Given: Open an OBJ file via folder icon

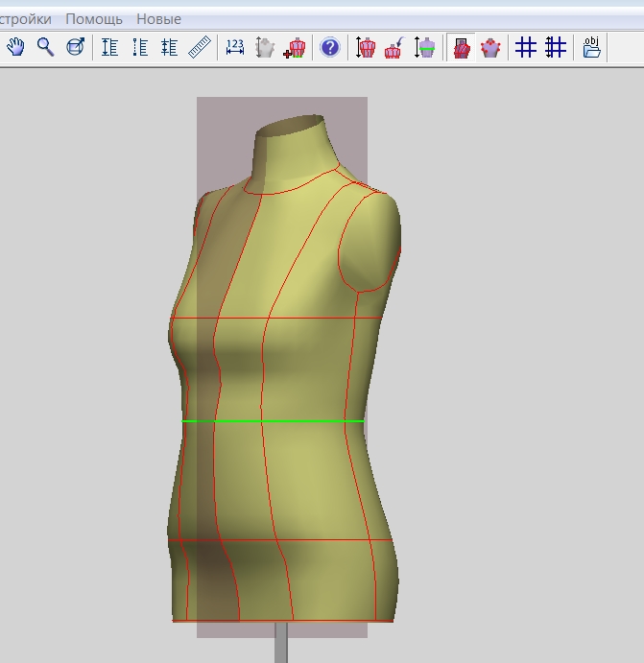Looking at the screenshot, I should (x=591, y=47).
